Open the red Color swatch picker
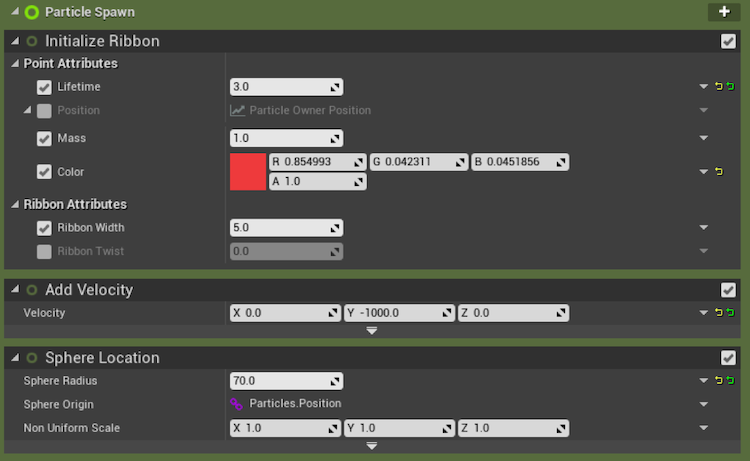This screenshot has height=461, width=750. [x=247, y=172]
